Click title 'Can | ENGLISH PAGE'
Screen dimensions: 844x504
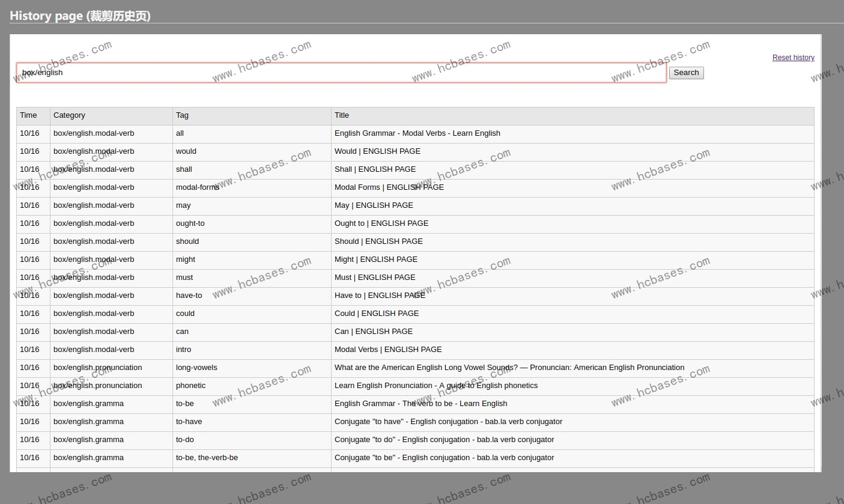374,332
